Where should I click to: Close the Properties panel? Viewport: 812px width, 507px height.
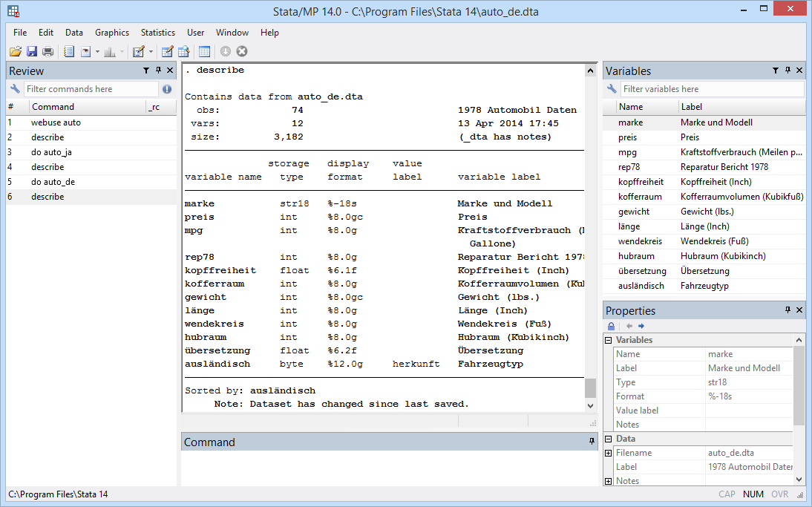[799, 310]
